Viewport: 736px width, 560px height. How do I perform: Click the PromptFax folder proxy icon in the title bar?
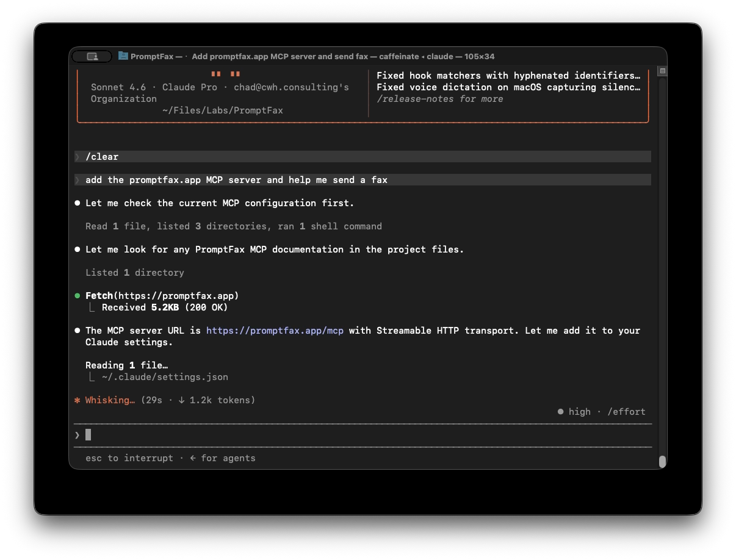pyautogui.click(x=123, y=56)
